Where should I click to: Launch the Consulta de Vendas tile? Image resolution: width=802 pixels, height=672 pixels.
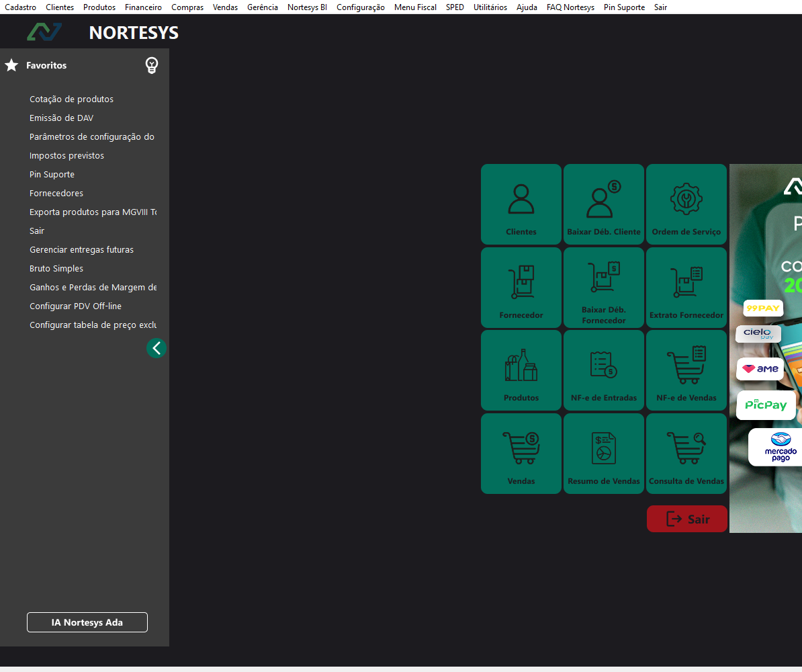686,453
